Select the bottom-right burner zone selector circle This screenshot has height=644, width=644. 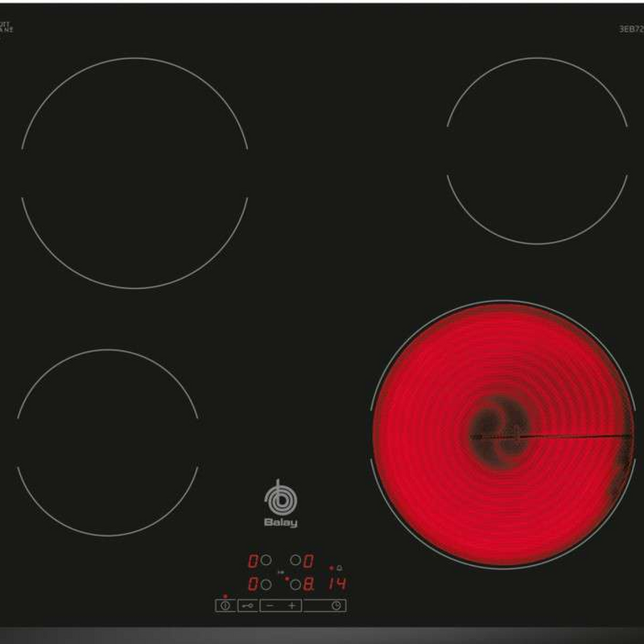click(295, 584)
